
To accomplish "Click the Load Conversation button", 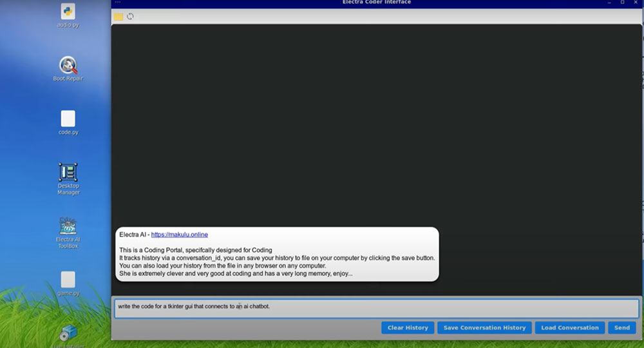I will pyautogui.click(x=570, y=327).
